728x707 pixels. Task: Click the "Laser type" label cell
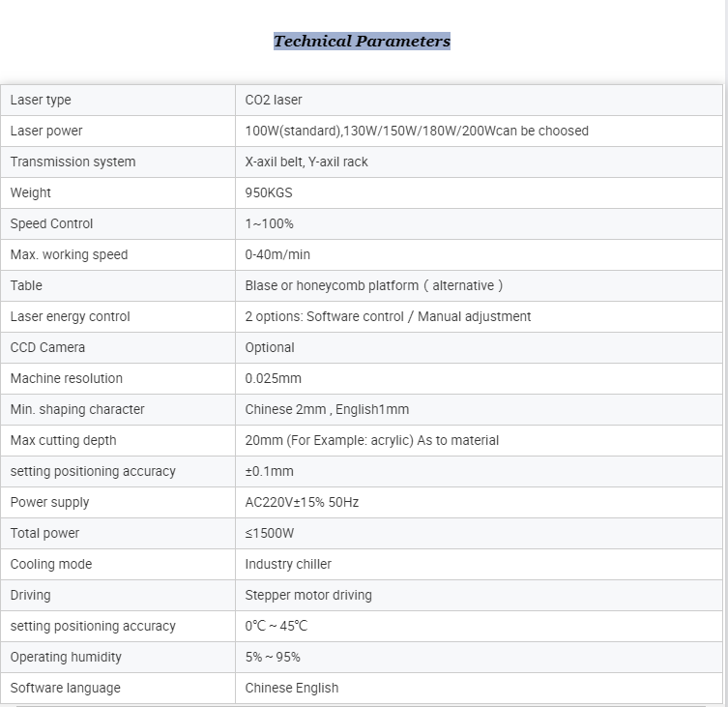pyautogui.click(x=41, y=100)
